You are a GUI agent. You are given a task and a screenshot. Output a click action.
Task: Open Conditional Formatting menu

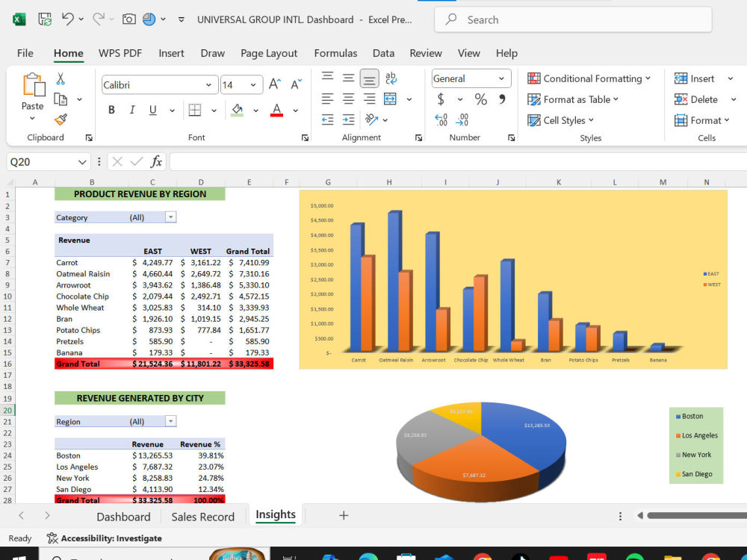point(589,78)
